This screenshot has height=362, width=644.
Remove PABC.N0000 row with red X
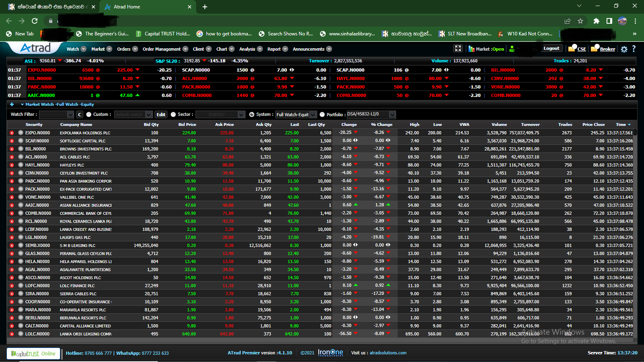coord(12,181)
